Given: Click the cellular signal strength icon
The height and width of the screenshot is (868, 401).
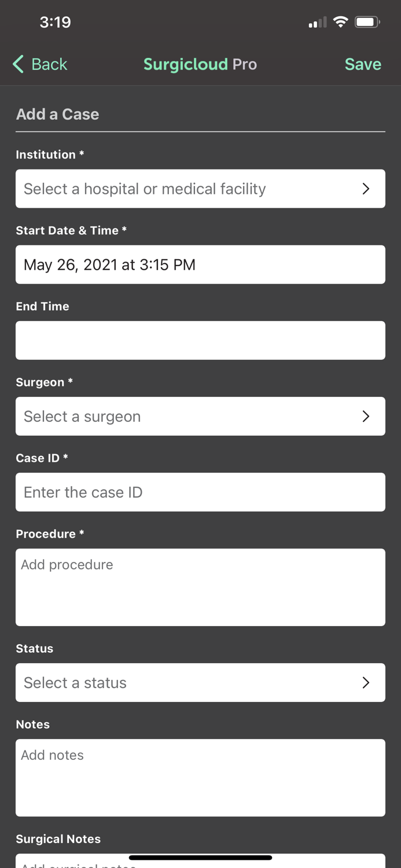Looking at the screenshot, I should (317, 22).
